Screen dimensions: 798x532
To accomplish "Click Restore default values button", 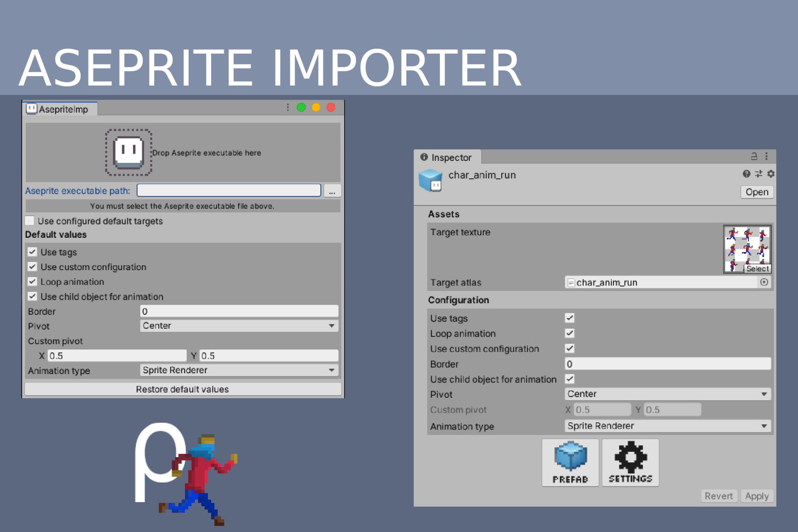I will click(183, 389).
